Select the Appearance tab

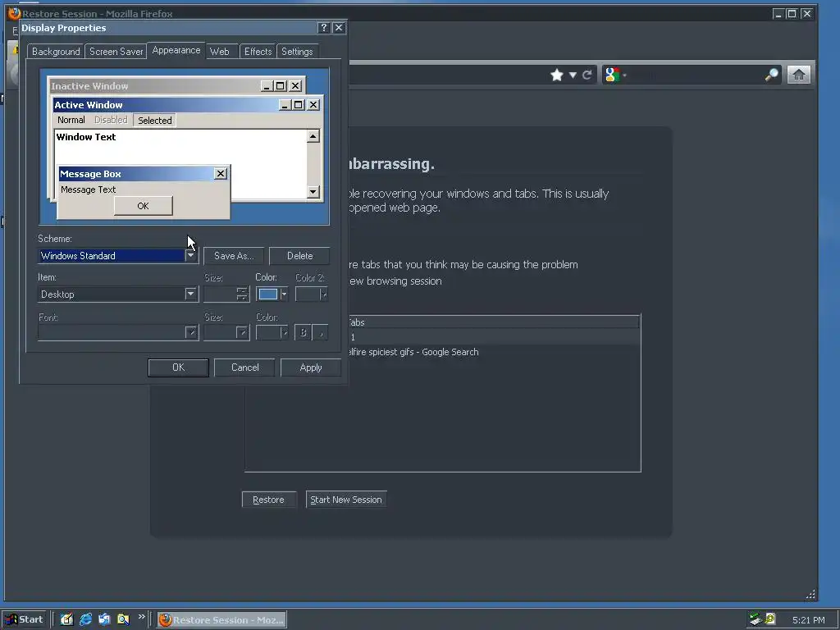pos(176,50)
